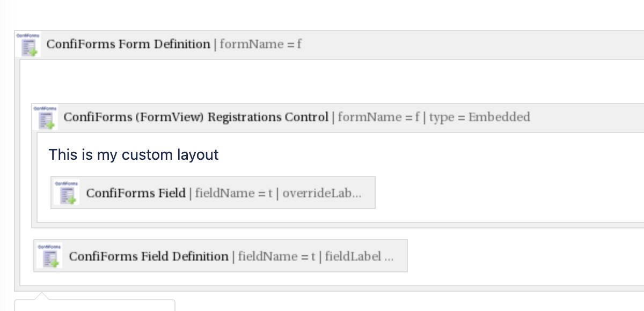Click the popup panel at the bottom left
Image resolution: width=644 pixels, height=311 pixels.
94,307
